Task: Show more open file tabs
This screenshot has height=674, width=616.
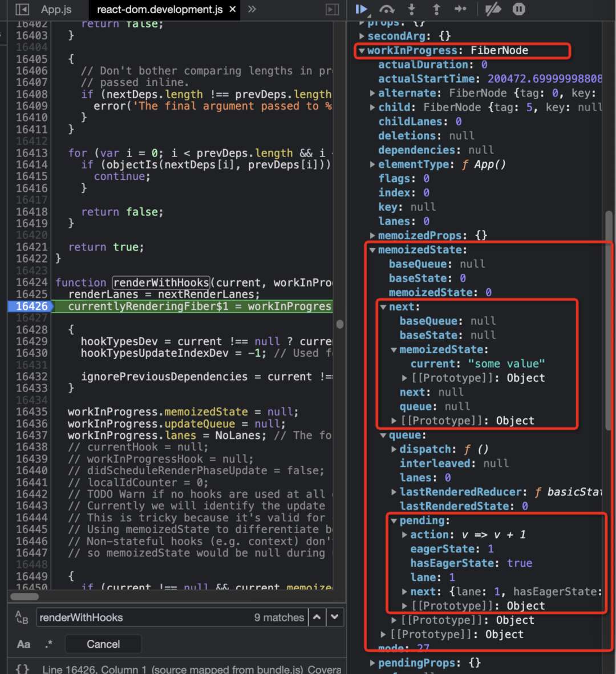Action: (252, 9)
